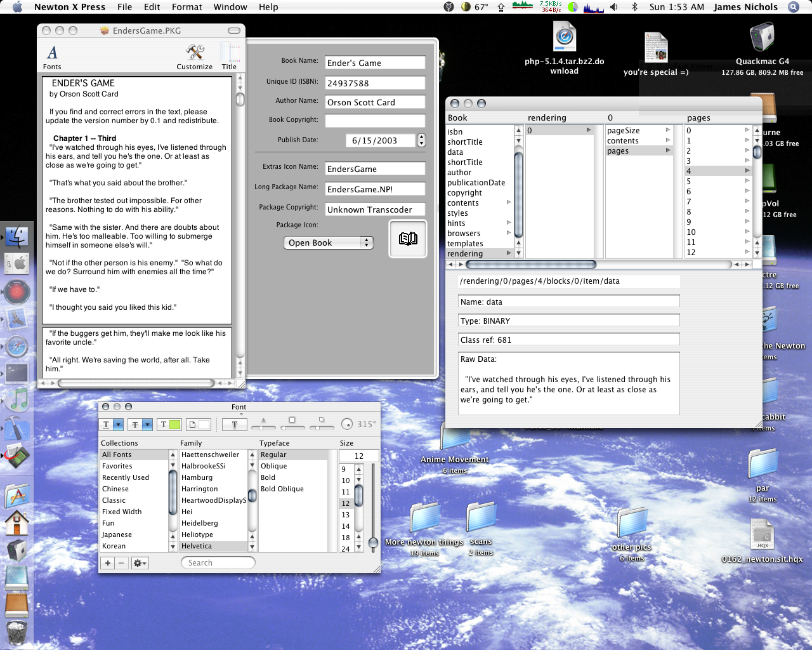This screenshot has width=812, height=650.
Task: Pick font size 18 in the size list
Action: pos(346,538)
